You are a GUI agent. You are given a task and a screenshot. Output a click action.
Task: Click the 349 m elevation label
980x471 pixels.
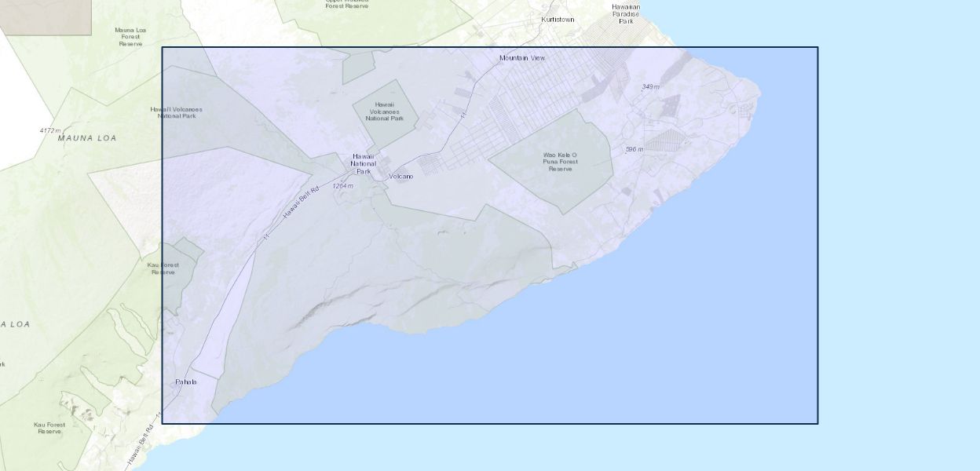(x=650, y=86)
